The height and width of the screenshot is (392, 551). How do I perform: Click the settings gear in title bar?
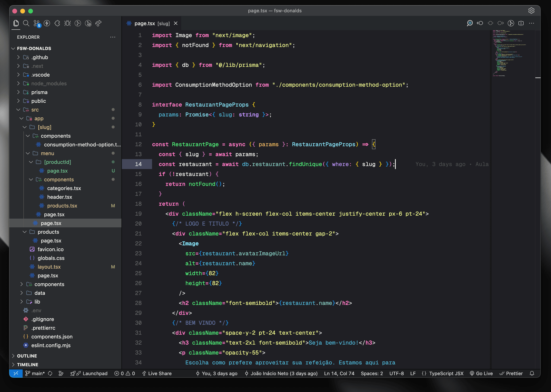click(531, 11)
